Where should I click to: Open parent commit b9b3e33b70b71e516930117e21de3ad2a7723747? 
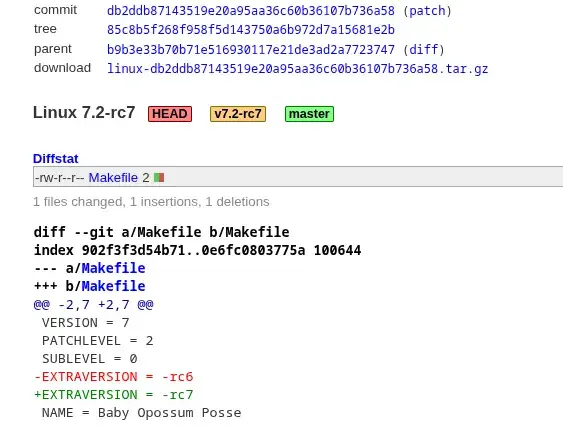pyautogui.click(x=251, y=49)
